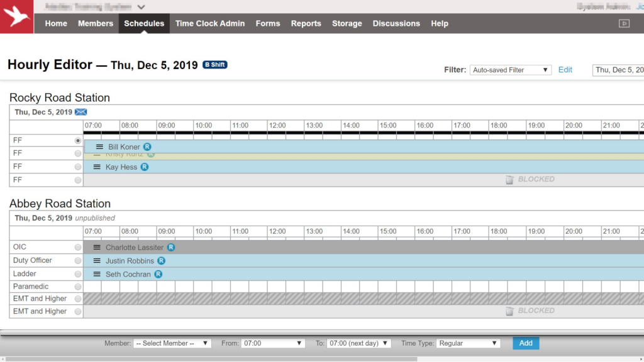Select the radio button next to OIC
Viewport: 644px width, 362px height.
click(x=77, y=247)
